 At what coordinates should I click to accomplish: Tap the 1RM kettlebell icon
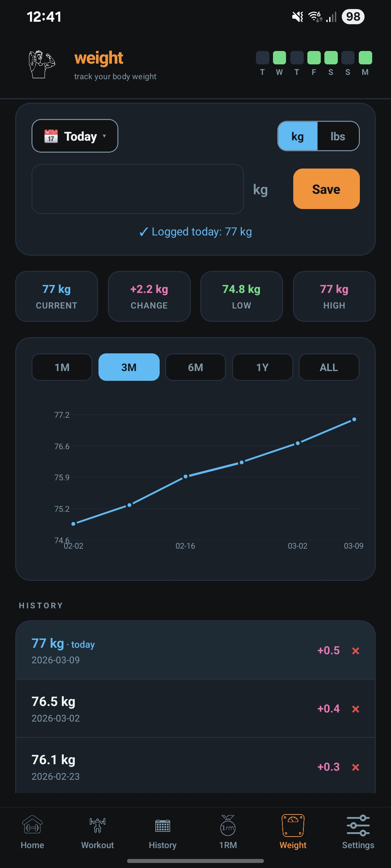pyautogui.click(x=228, y=825)
